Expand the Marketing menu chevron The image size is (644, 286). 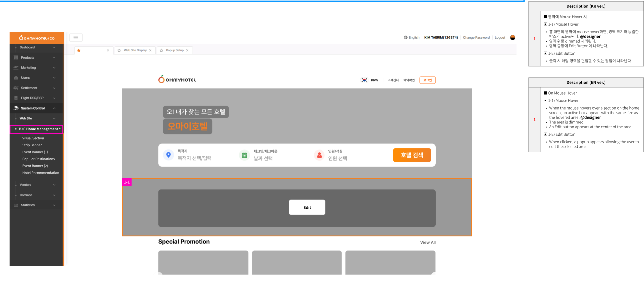54,68
